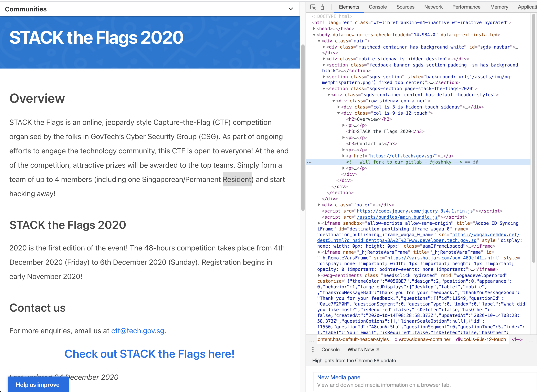
Task: Toggle the device toolbar icon
Action: (324, 7)
